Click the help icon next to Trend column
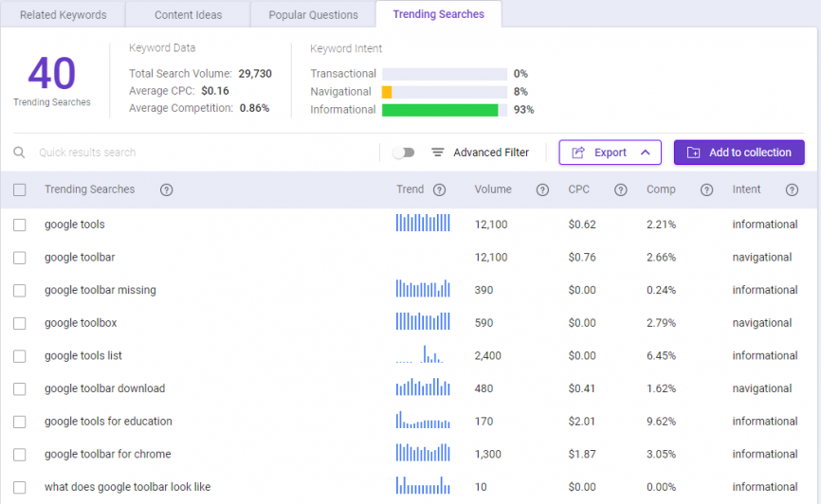821x504 pixels. [439, 190]
